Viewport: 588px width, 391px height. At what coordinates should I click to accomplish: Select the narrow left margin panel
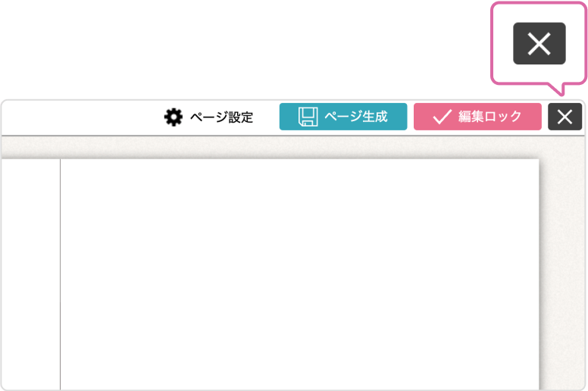pyautogui.click(x=30, y=274)
